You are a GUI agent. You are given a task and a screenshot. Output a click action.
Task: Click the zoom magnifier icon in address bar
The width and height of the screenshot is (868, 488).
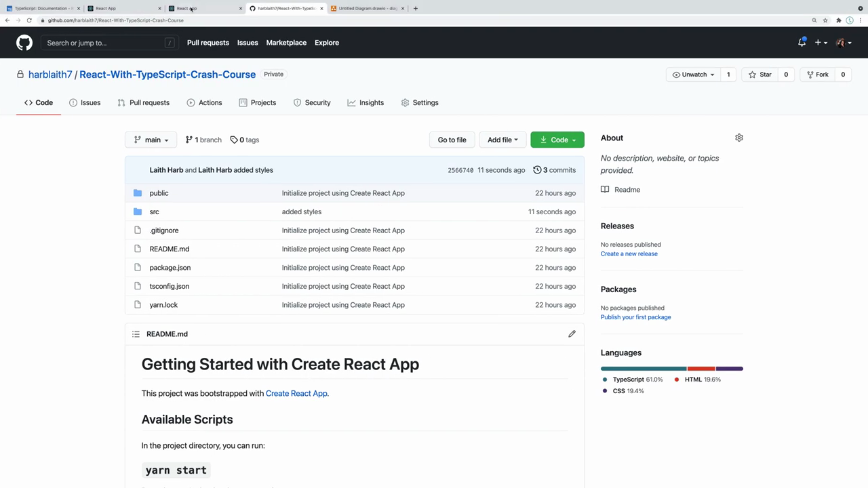[x=814, y=20]
